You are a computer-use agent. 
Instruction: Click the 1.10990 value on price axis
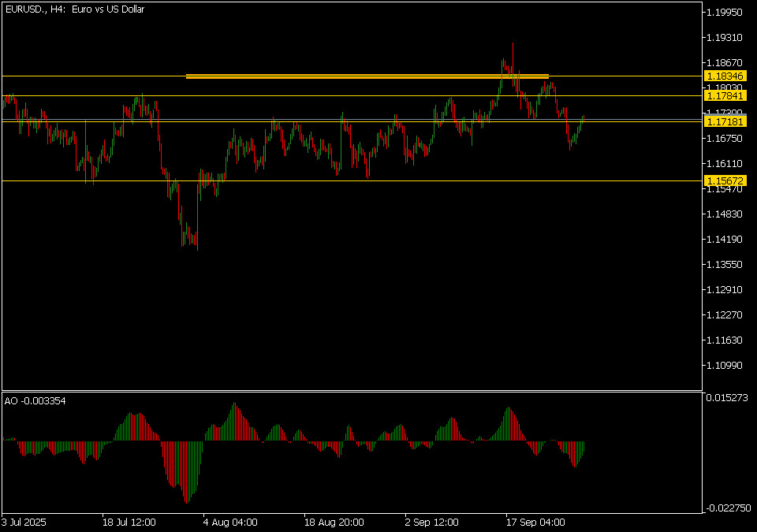pyautogui.click(x=724, y=366)
